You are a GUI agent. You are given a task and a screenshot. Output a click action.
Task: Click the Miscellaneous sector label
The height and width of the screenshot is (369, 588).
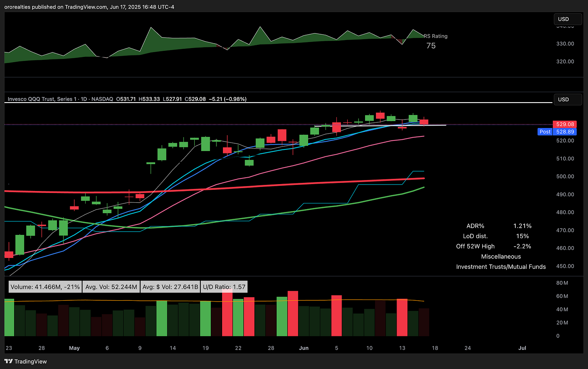(x=501, y=256)
